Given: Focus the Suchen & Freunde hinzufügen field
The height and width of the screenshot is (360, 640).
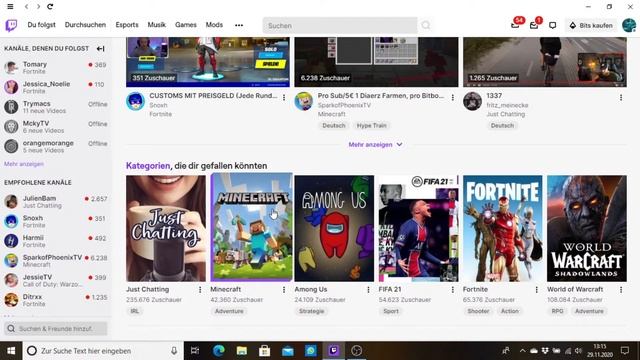Looking at the screenshot, I should (x=56, y=329).
